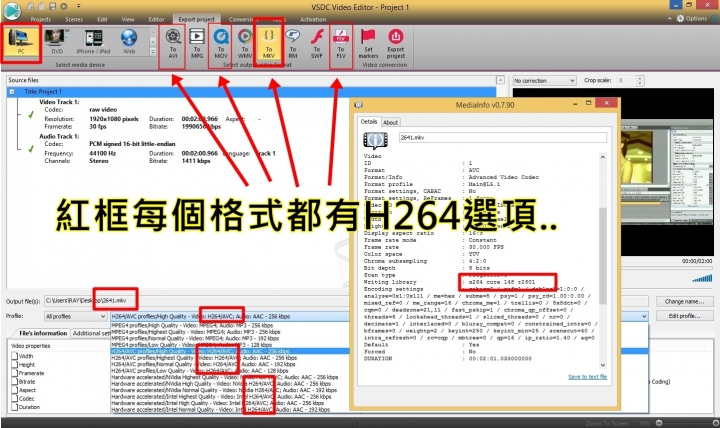
Task: Click the 2641.mkv filename field in MediaInfo
Action: pyautogui.click(x=502, y=137)
